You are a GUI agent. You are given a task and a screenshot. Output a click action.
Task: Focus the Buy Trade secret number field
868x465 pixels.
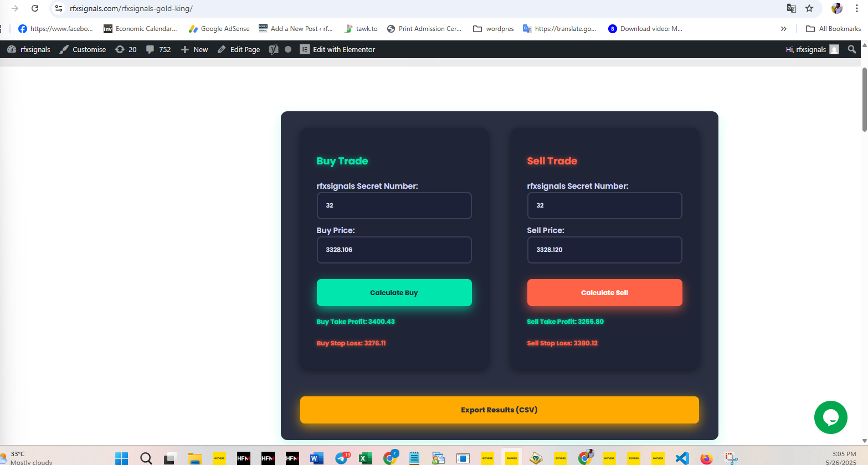coord(394,205)
